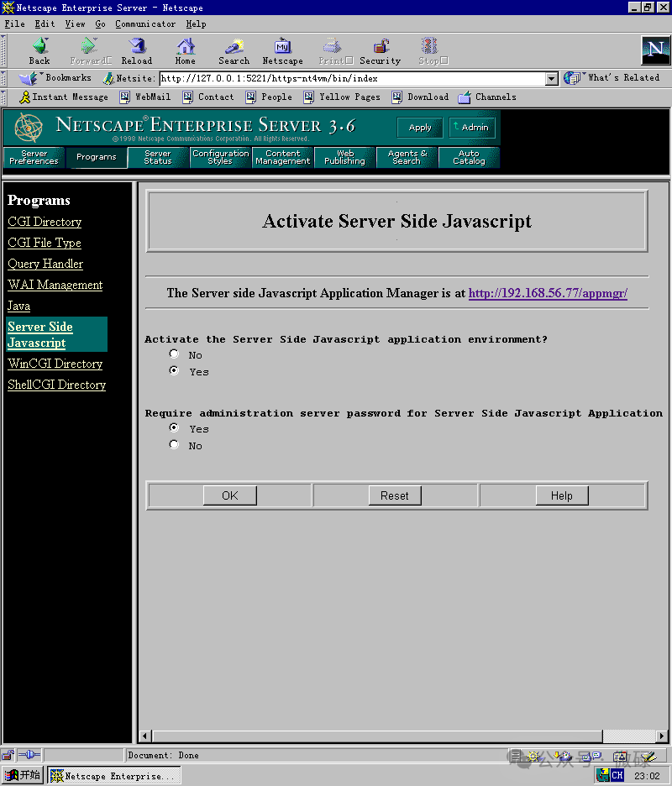Expand the Bookmarks menu
This screenshot has width=672, height=786.
[62, 76]
